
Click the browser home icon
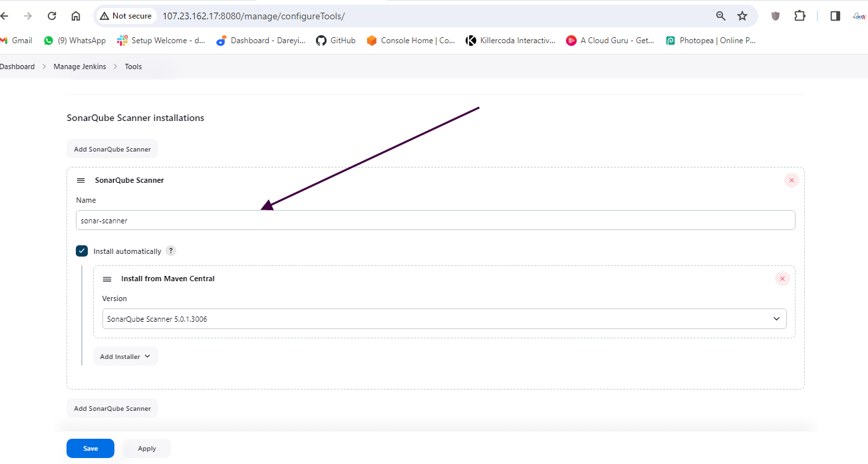76,16
